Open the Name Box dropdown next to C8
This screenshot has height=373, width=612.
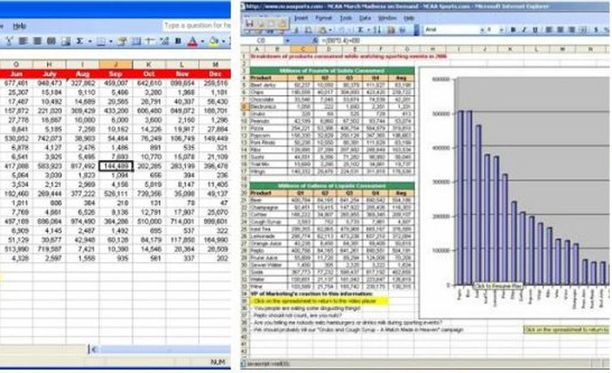[288, 40]
